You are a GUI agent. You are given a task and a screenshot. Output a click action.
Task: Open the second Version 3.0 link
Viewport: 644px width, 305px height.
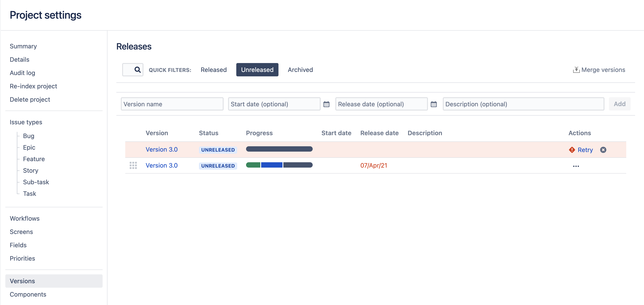(161, 165)
